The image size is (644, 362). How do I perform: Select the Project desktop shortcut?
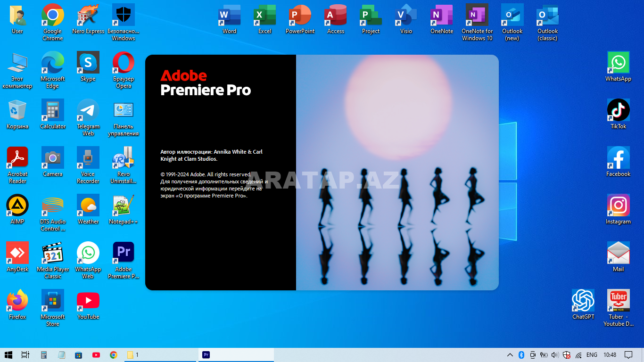(x=371, y=19)
